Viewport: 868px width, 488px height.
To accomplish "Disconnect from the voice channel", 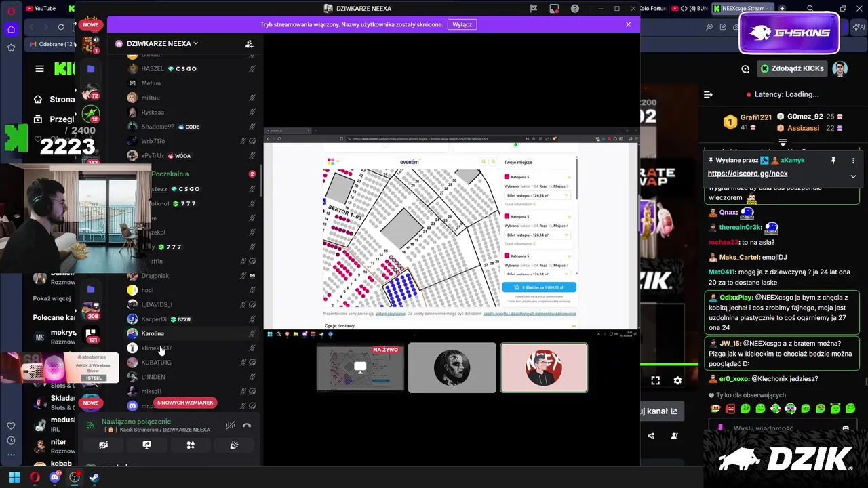I will [247, 426].
